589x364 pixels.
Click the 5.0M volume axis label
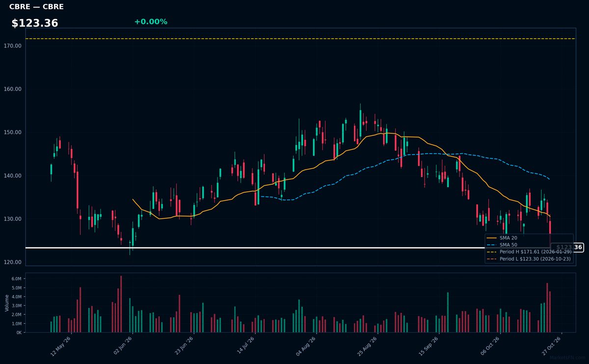point(16,287)
